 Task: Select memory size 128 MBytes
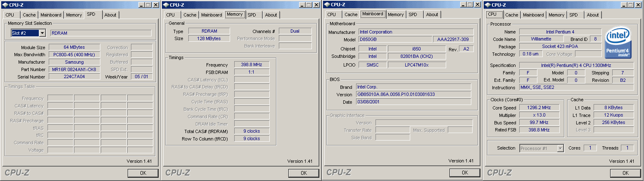coord(209,38)
